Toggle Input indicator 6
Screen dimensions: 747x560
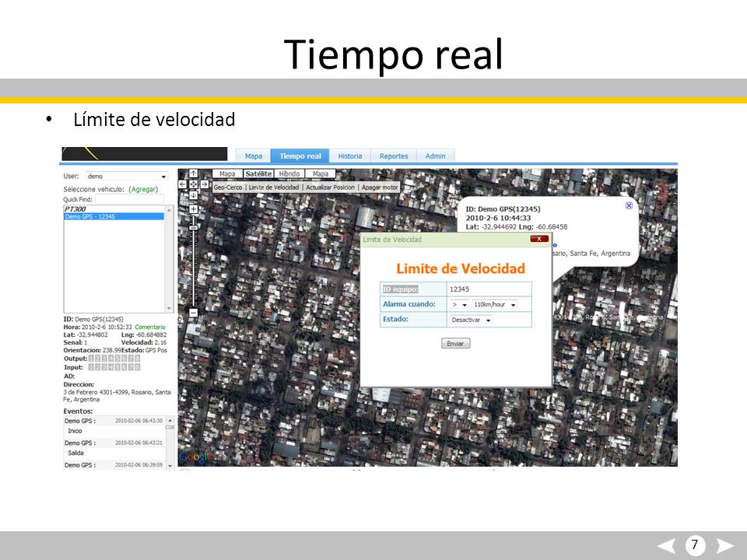124,368
